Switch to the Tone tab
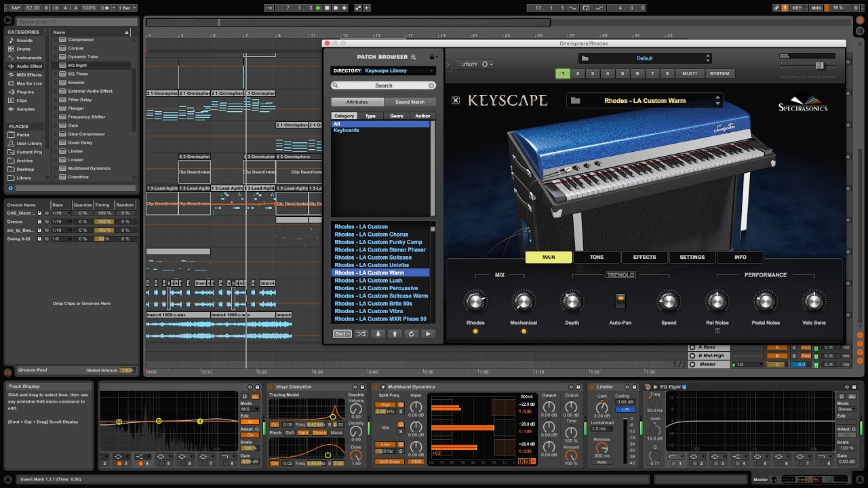868x488 pixels. click(597, 257)
